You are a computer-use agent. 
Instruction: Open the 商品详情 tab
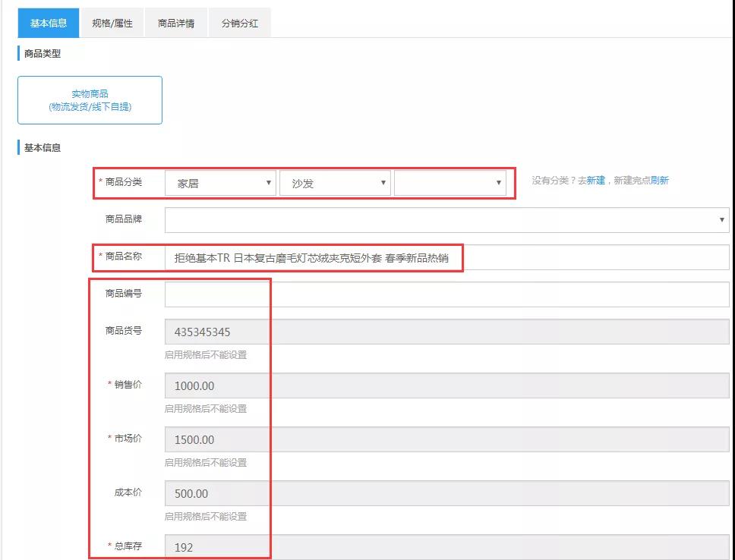pos(176,23)
